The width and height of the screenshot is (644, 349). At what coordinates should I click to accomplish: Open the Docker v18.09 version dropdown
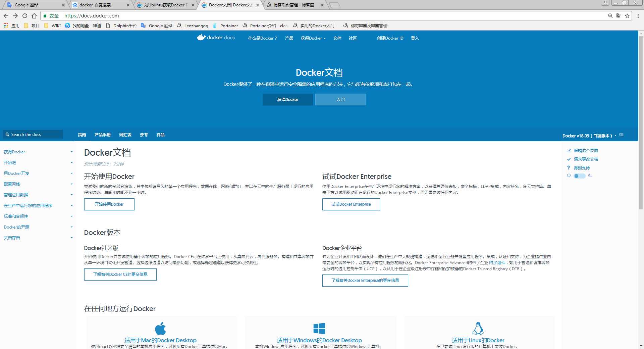(x=589, y=136)
